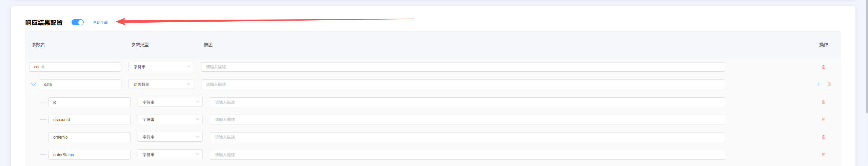This screenshot has width=868, height=166.
Task: Open type dropdown for id parameter
Action: [x=170, y=102]
